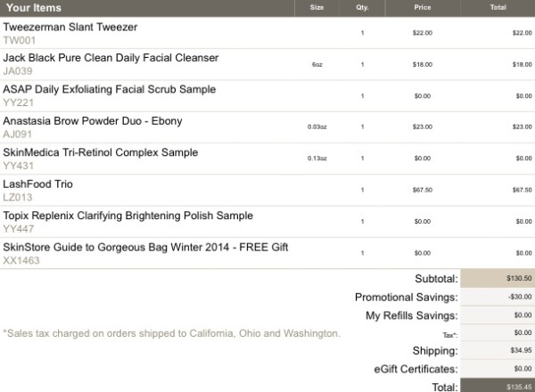Click Topix Replenix Clarifying Brightening Polish Sample
The image size is (535, 392).
(128, 216)
